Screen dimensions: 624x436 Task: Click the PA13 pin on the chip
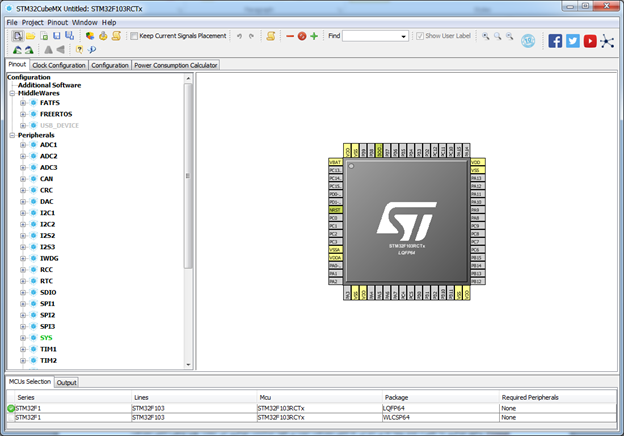pyautogui.click(x=478, y=178)
